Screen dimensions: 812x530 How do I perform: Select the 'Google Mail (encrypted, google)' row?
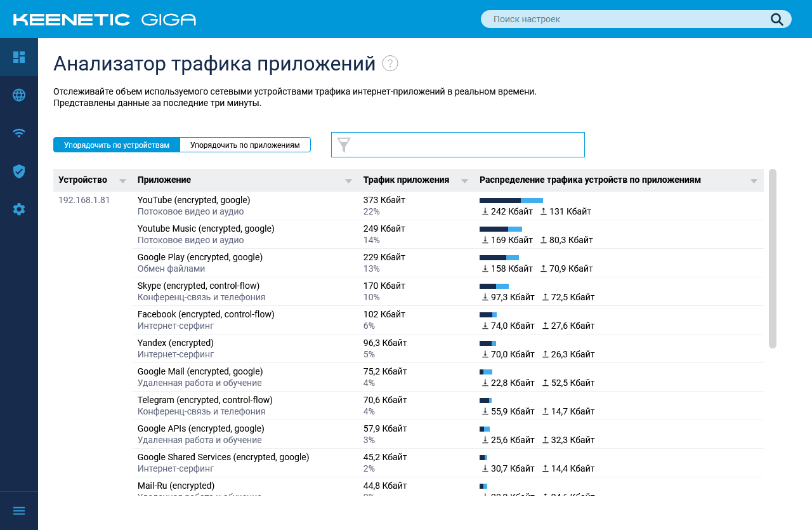pyautogui.click(x=448, y=377)
